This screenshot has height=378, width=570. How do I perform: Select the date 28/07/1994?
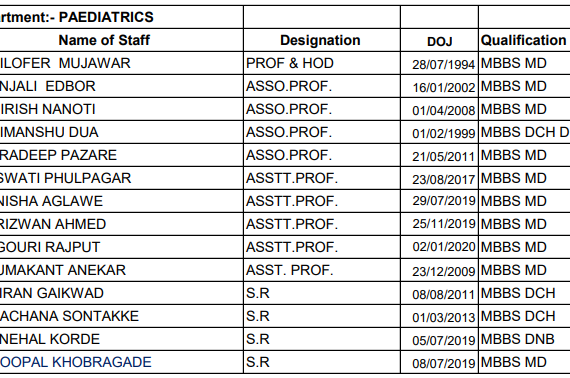(x=443, y=65)
